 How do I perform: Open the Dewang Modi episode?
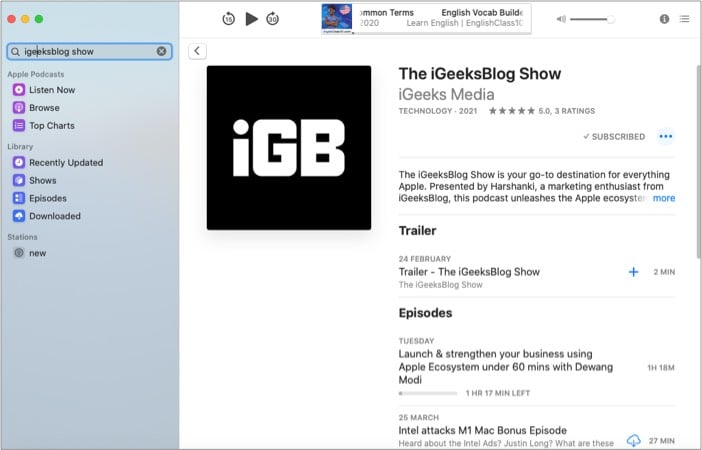click(505, 367)
